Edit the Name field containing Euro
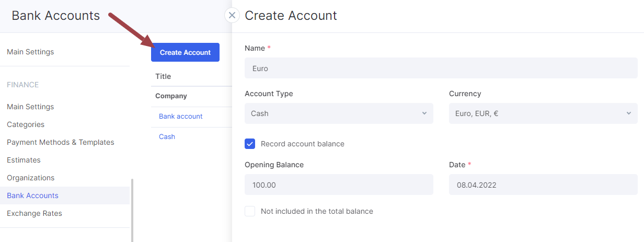Screen dimensions: 644x242 pos(441,68)
